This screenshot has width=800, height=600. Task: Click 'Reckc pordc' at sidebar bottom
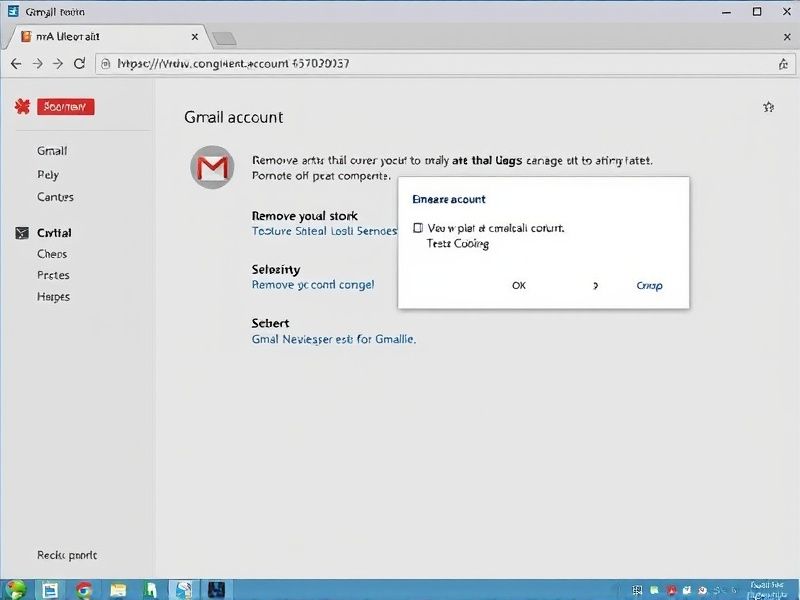tap(67, 555)
